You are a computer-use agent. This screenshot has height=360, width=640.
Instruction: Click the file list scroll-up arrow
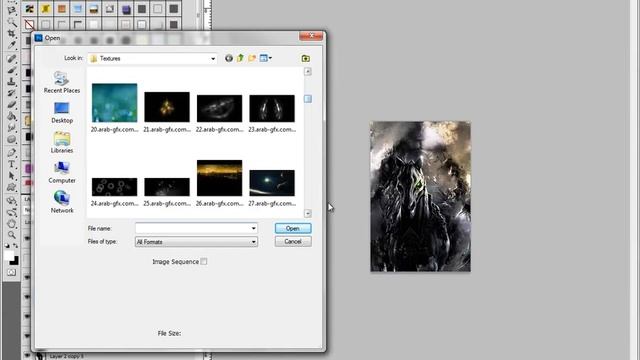coord(308,72)
